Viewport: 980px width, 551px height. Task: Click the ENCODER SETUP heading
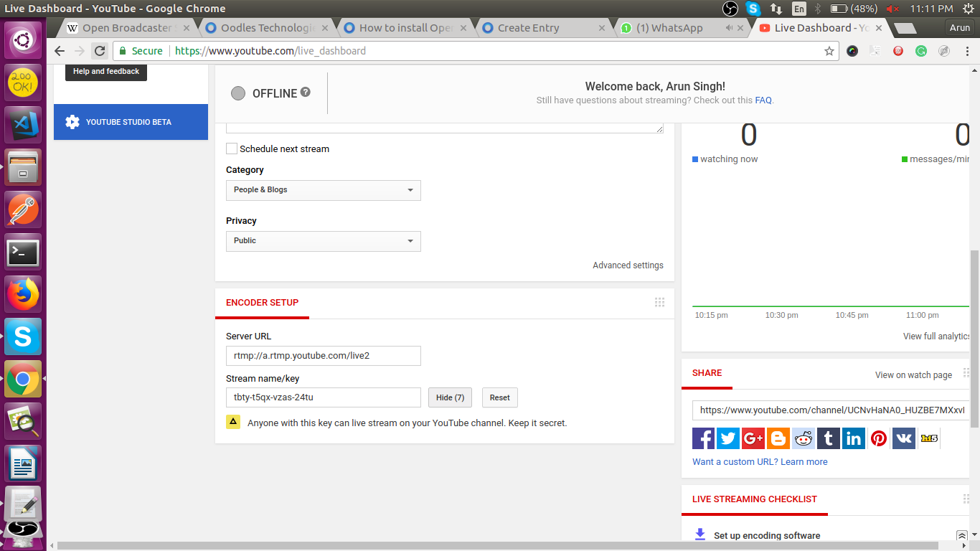262,303
